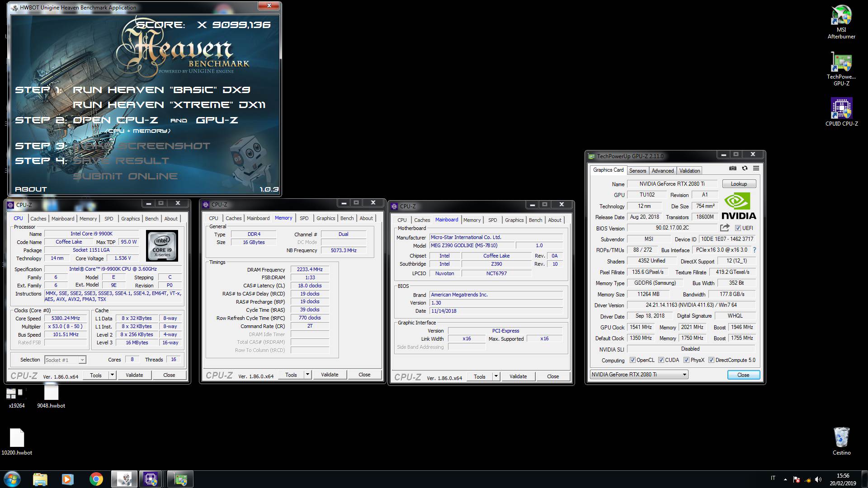The width and height of the screenshot is (868, 488).
Task: Click Validate in CPU-Z CPU window
Action: (x=134, y=375)
